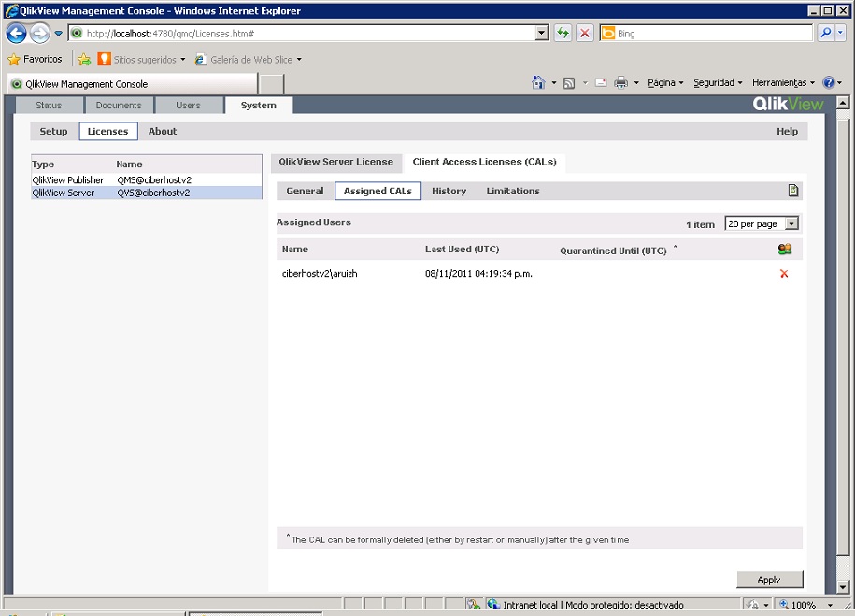Open the Favoritos star button
This screenshot has height=616, width=855.
[36, 59]
